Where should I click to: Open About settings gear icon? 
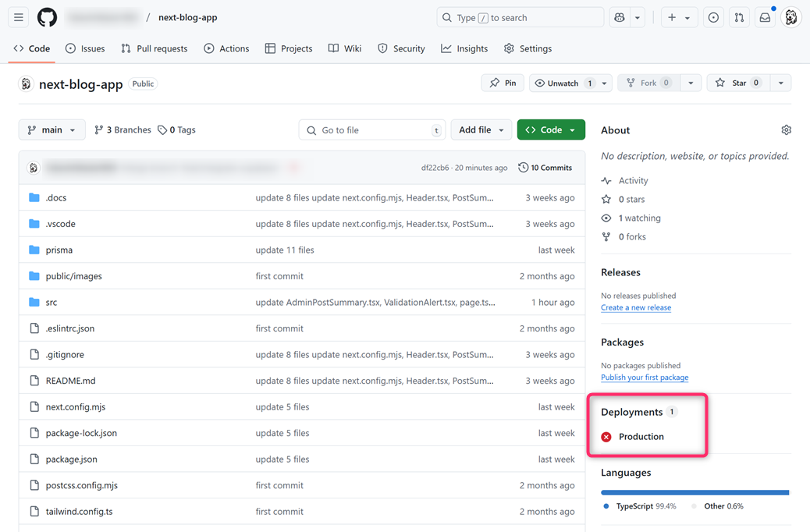click(x=786, y=130)
